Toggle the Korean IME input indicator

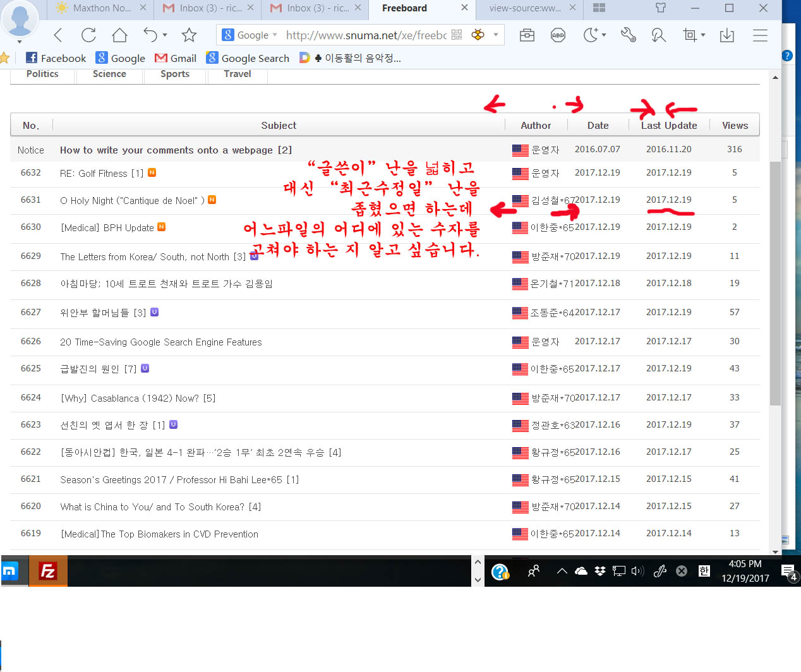coord(704,571)
